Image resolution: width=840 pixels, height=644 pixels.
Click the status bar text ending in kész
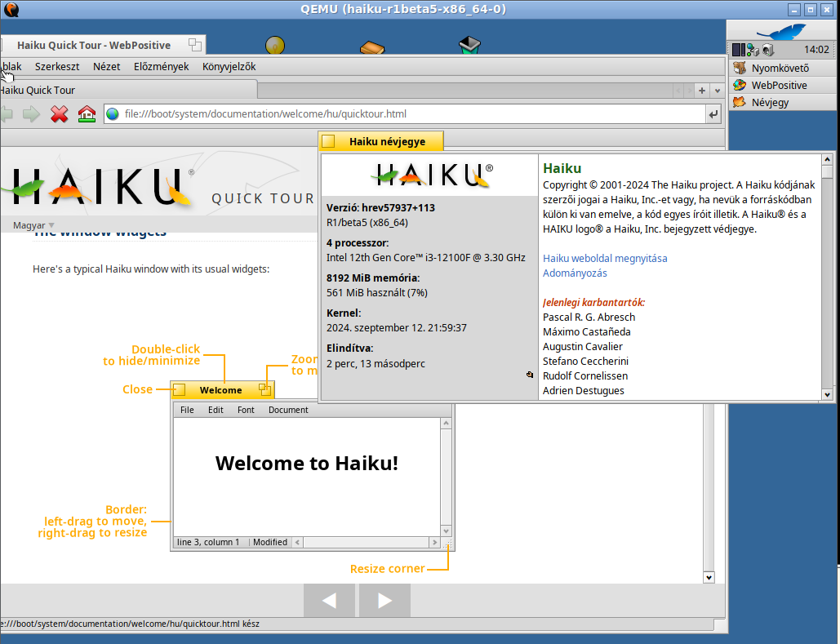[x=130, y=624]
